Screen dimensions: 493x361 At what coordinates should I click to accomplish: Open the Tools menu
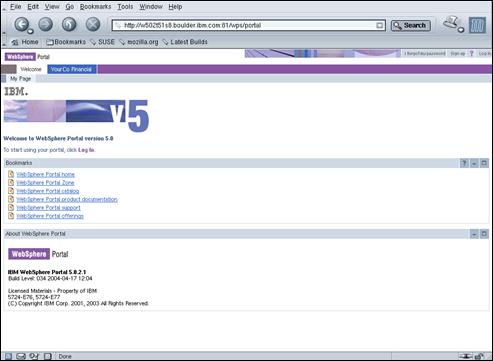[125, 7]
